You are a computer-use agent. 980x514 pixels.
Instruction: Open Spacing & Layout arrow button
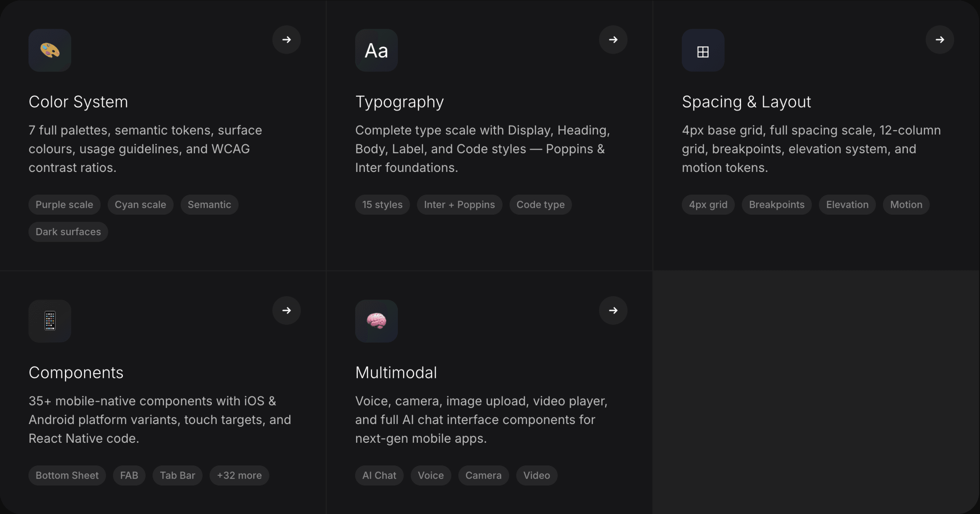[939, 39]
